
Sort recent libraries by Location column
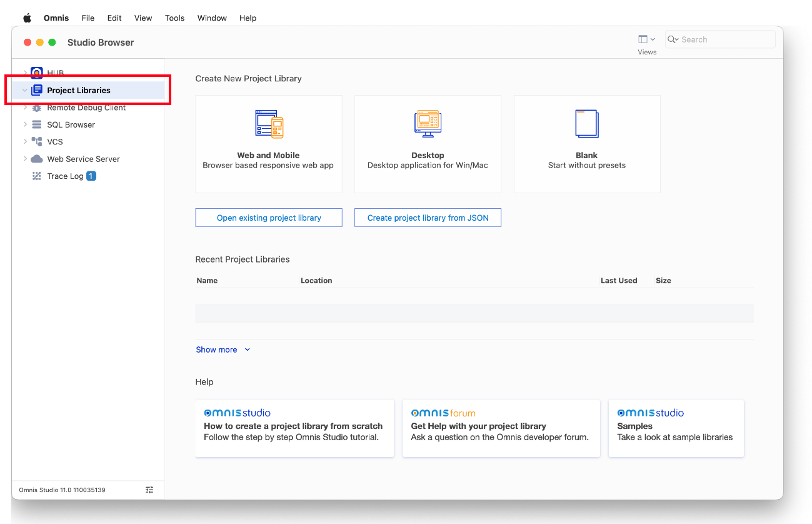pos(316,281)
